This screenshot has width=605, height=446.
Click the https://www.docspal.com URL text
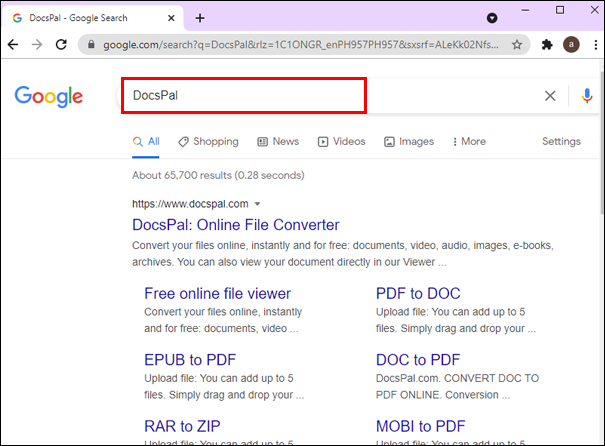[x=190, y=204]
